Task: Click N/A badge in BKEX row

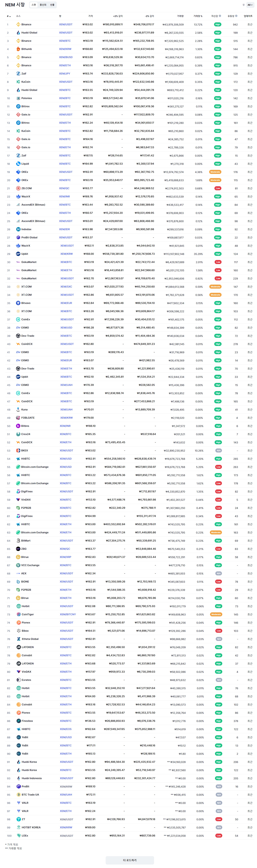Action: pyautogui.click(x=218, y=450)
